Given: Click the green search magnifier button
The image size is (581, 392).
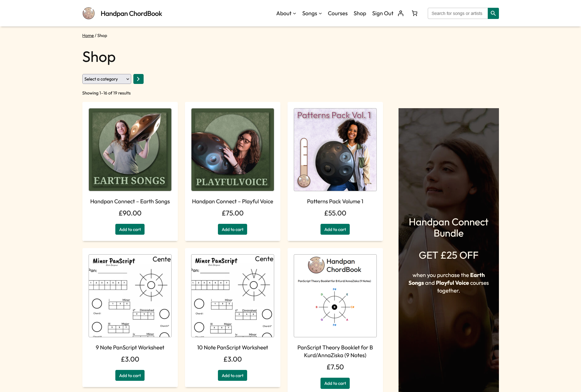Looking at the screenshot, I should click(x=493, y=13).
